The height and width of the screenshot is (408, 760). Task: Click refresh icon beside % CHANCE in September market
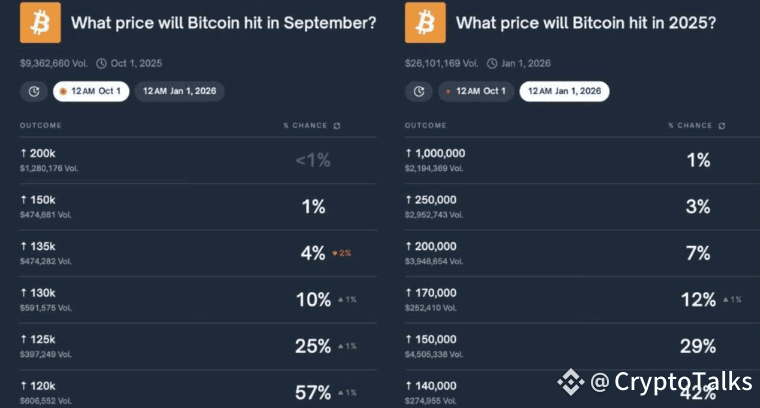pos(336,126)
